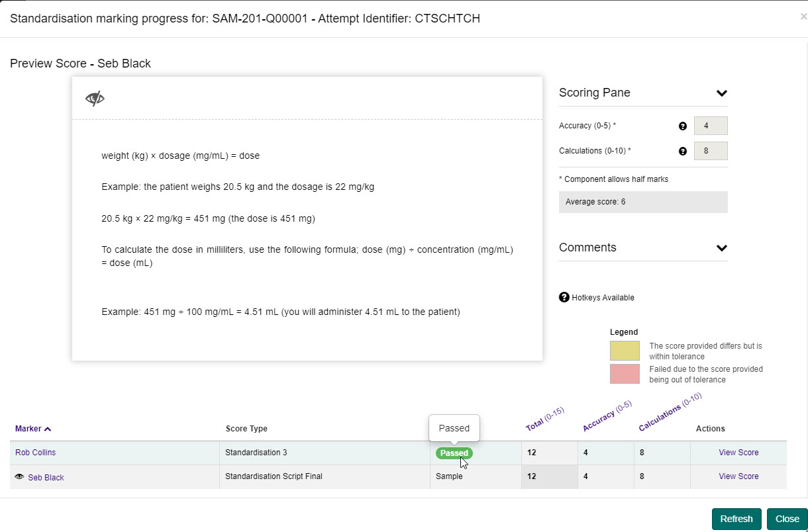Collapse the Scoring Pane chevron
This screenshot has width=808, height=532.
coord(721,93)
